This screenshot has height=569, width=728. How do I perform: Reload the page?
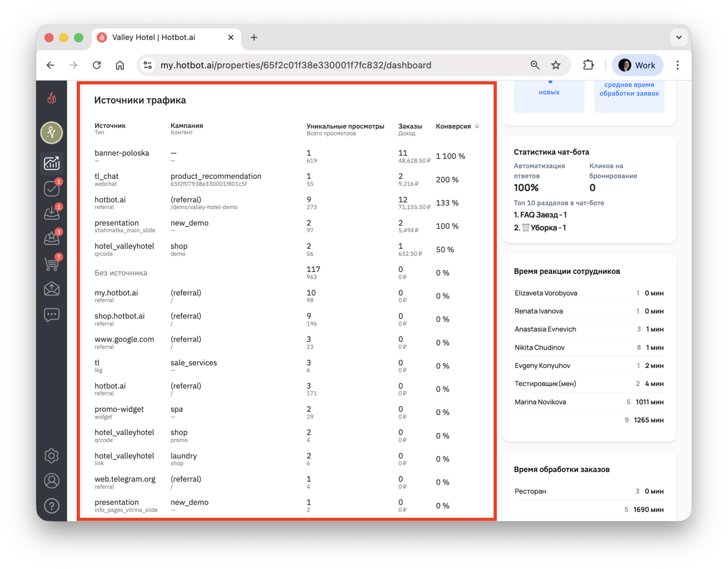click(x=97, y=65)
